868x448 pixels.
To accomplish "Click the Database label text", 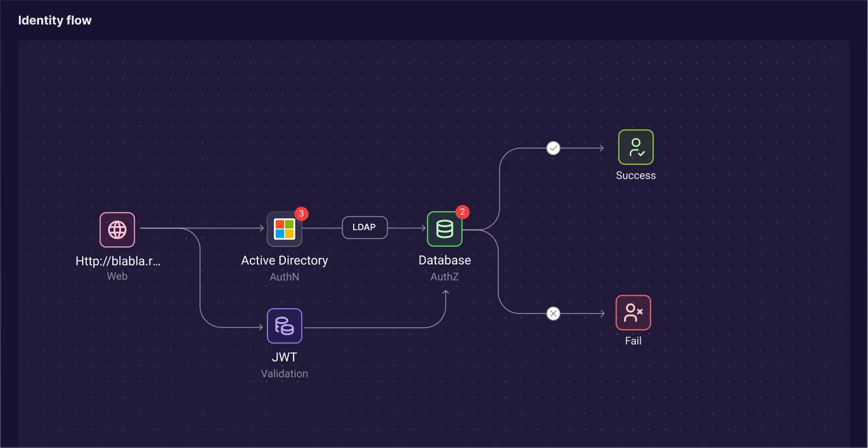I will (445, 260).
